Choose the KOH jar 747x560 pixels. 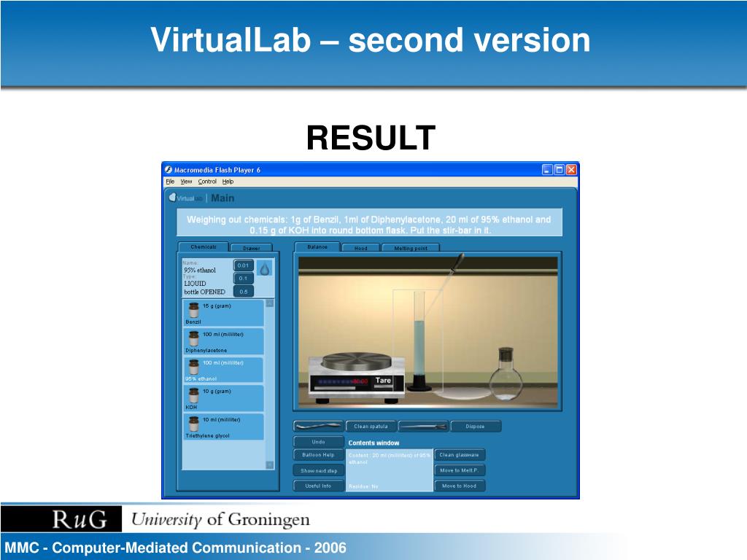pos(223,399)
